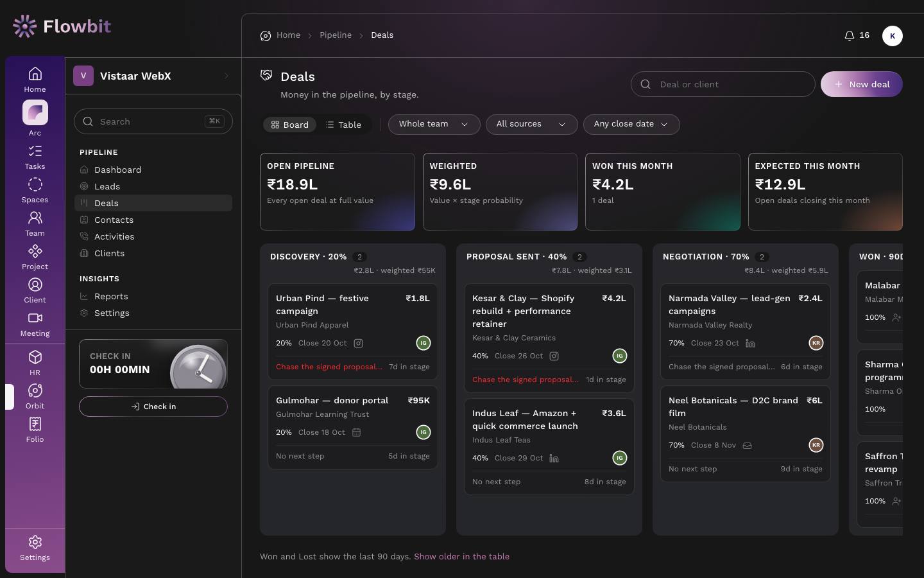The height and width of the screenshot is (578, 924).
Task: Open Folio in the sidebar
Action: coord(35,430)
